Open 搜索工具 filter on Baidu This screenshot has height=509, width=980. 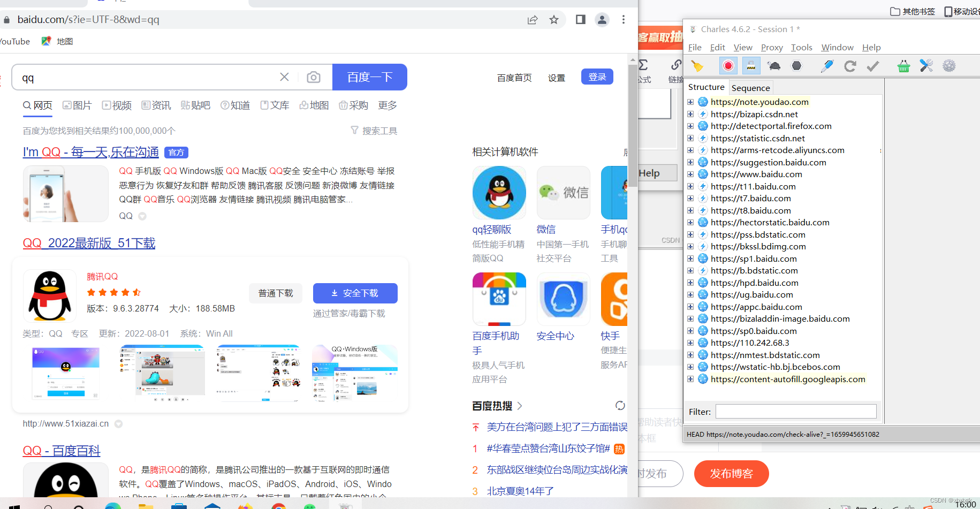tap(374, 131)
